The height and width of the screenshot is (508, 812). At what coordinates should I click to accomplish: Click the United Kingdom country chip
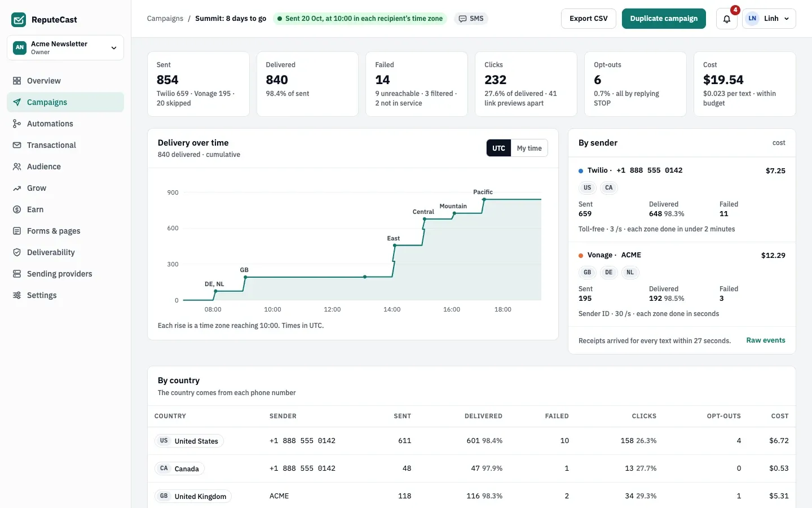pos(193,496)
